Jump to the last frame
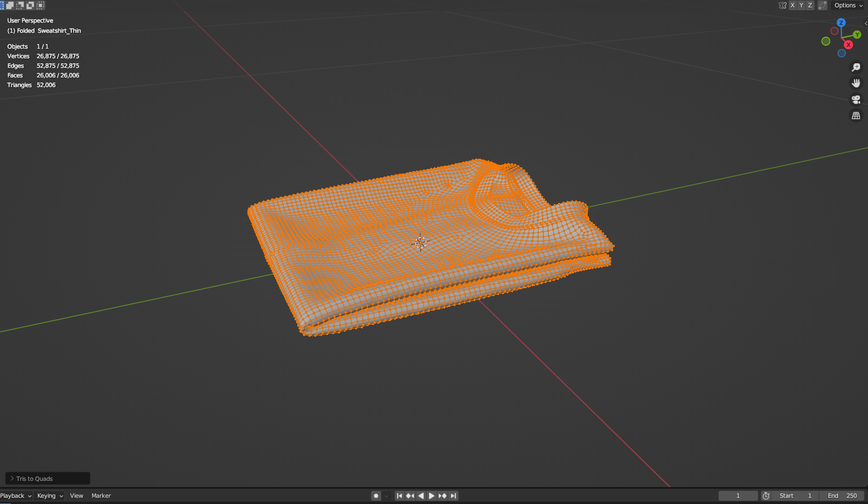This screenshot has height=504, width=868. click(x=453, y=496)
